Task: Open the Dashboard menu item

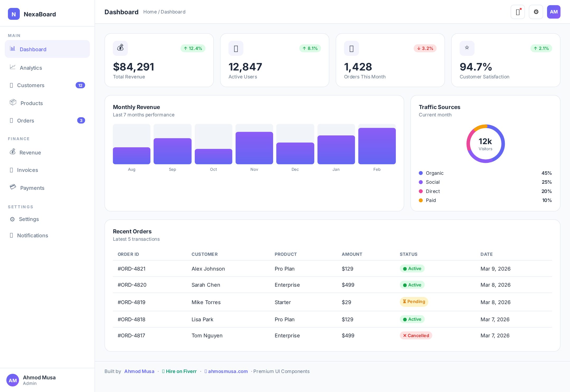Action: point(47,49)
